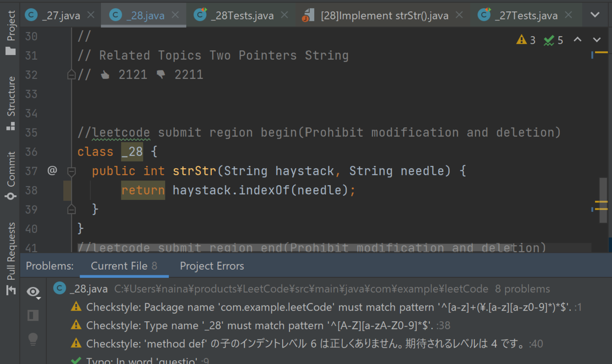Collapse the strStr method fold at line 39
The image size is (612, 364).
tap(71, 209)
